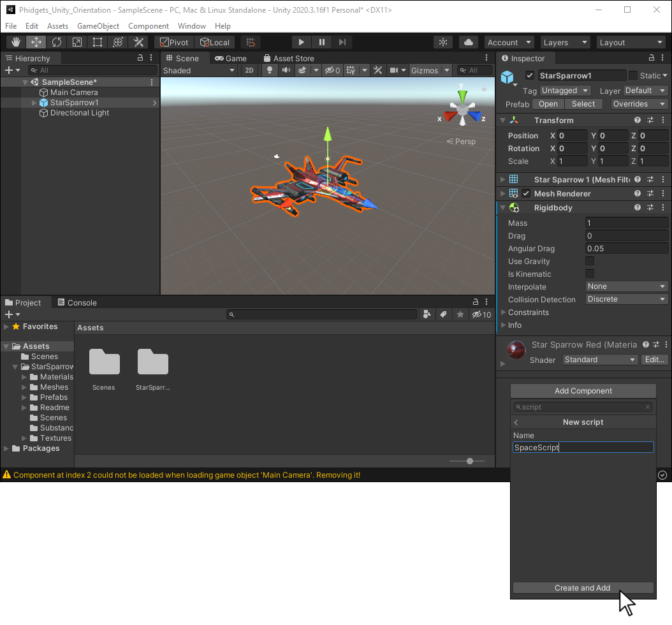Select the Hand tool
Screen dimensions: 672x625
coord(16,42)
